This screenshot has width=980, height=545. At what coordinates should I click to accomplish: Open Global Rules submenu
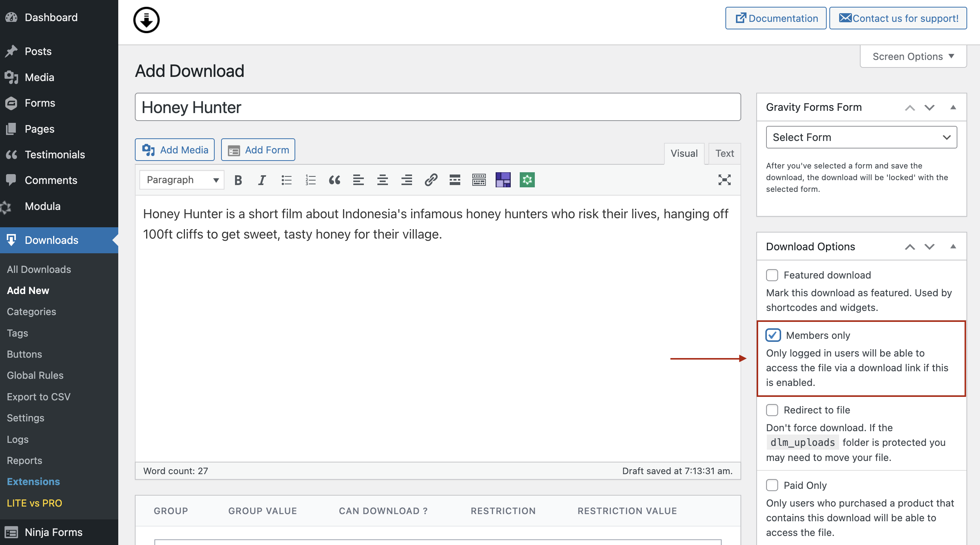[35, 375]
